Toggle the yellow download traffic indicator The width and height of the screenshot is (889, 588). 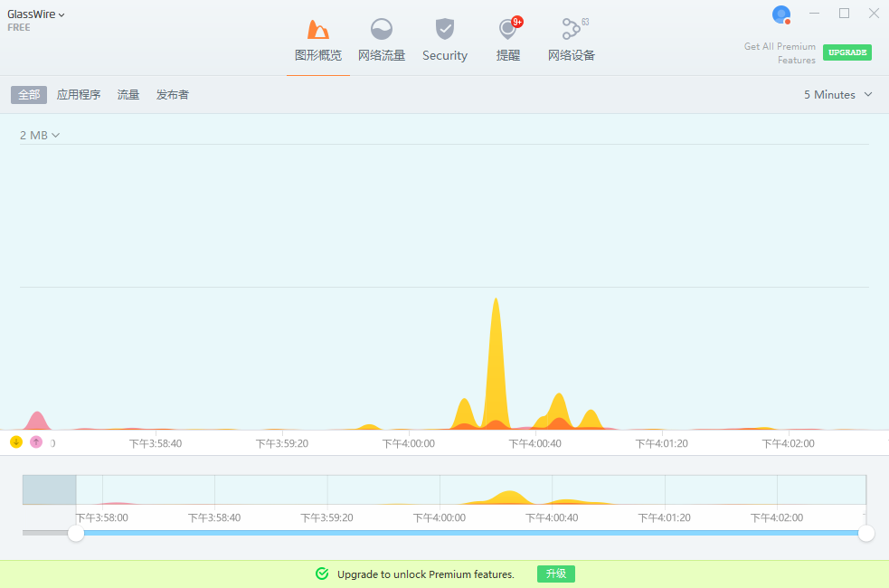click(x=16, y=442)
